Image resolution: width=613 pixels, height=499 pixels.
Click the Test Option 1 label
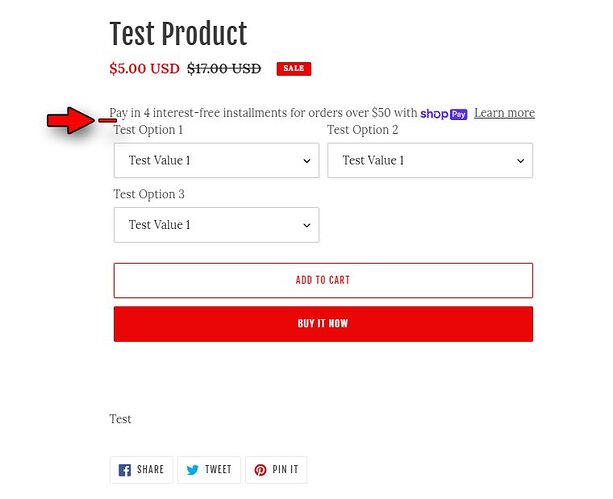pyautogui.click(x=148, y=130)
